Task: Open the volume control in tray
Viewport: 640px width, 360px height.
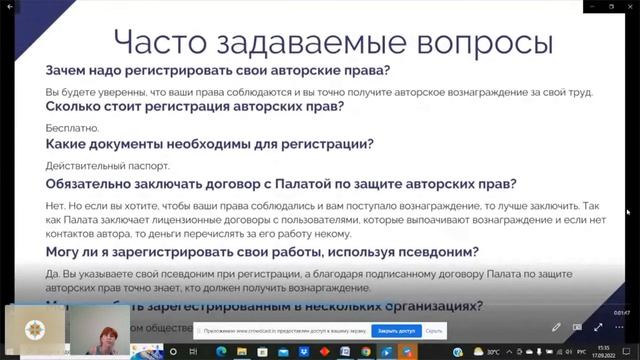Action: click(x=569, y=351)
